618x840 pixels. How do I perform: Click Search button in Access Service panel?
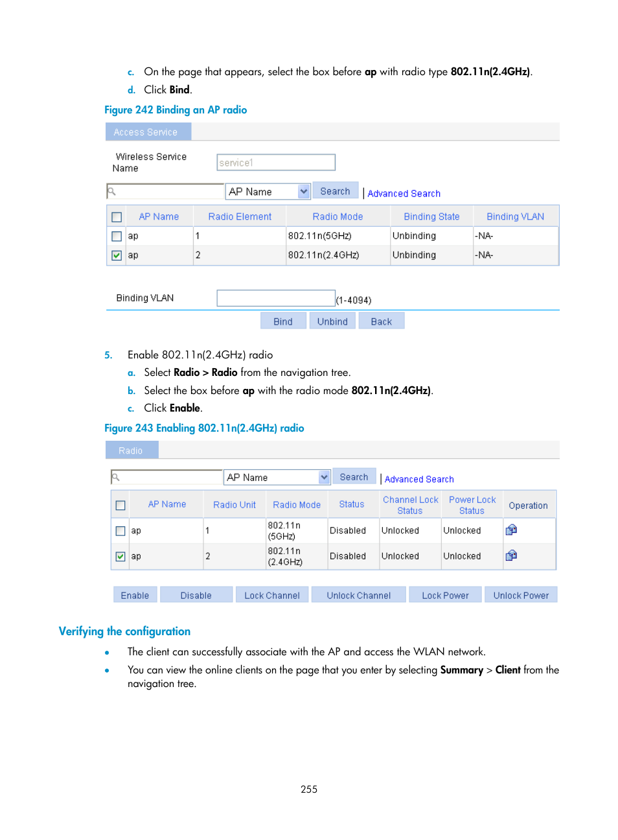pyautogui.click(x=336, y=191)
